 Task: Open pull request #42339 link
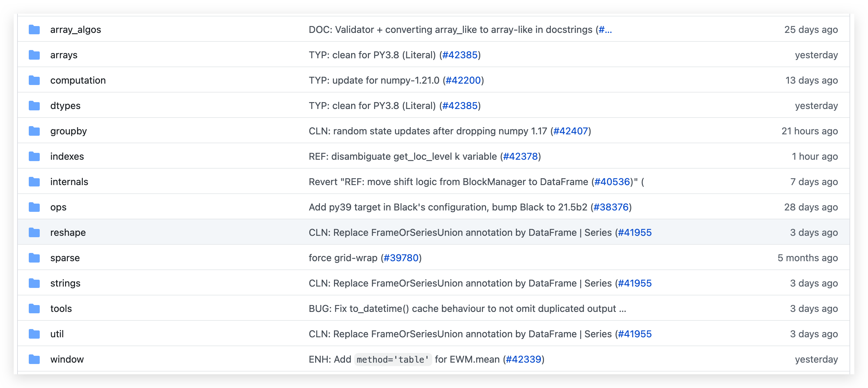pos(523,360)
